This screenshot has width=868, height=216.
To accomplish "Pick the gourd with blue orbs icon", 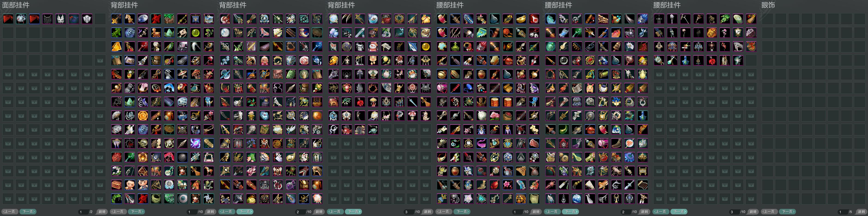I will click(616, 19).
